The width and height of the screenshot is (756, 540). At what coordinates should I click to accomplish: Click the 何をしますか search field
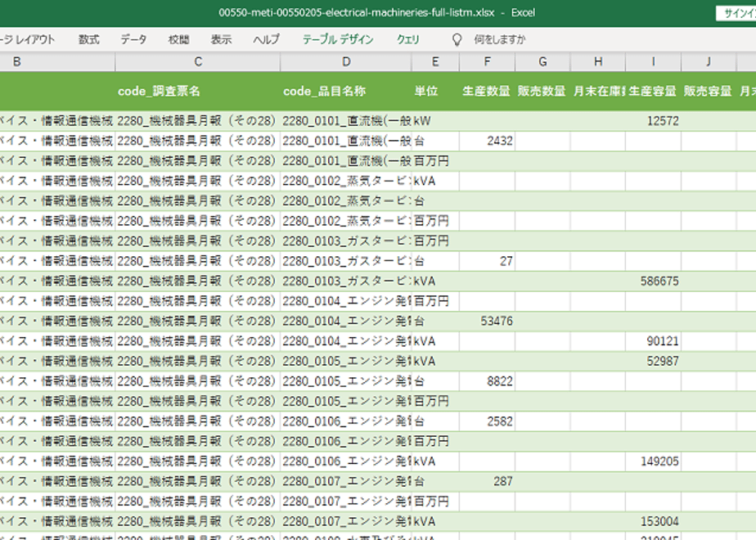coord(499,39)
